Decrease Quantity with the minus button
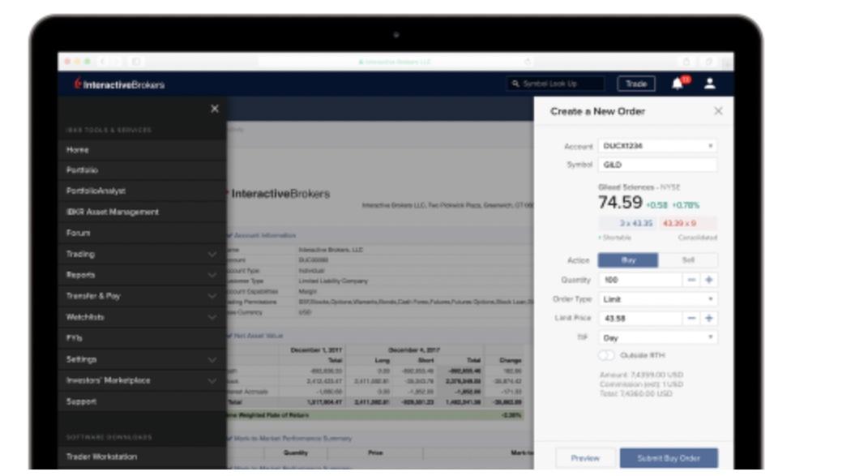Screen dimensions: 868x476 [691, 280]
